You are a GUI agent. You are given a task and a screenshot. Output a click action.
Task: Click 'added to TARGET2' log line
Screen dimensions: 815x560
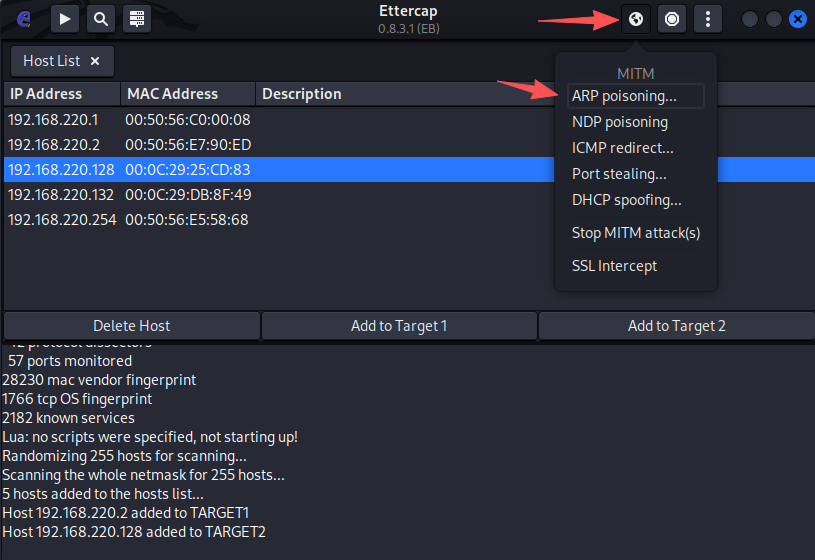tap(134, 532)
